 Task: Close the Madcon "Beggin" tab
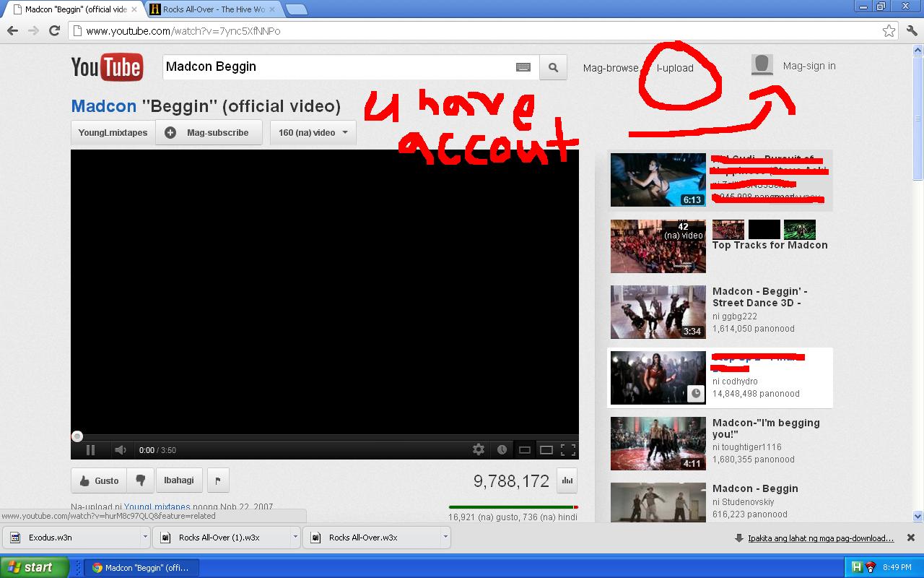click(134, 9)
